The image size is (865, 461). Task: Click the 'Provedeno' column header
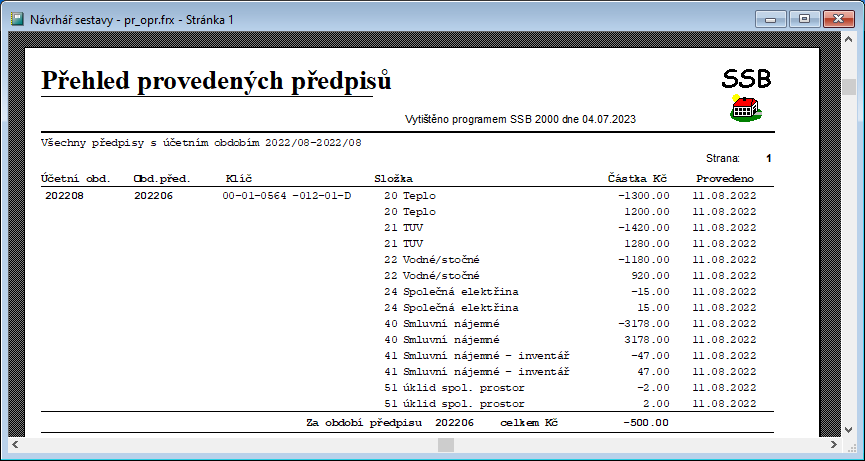pos(725,178)
